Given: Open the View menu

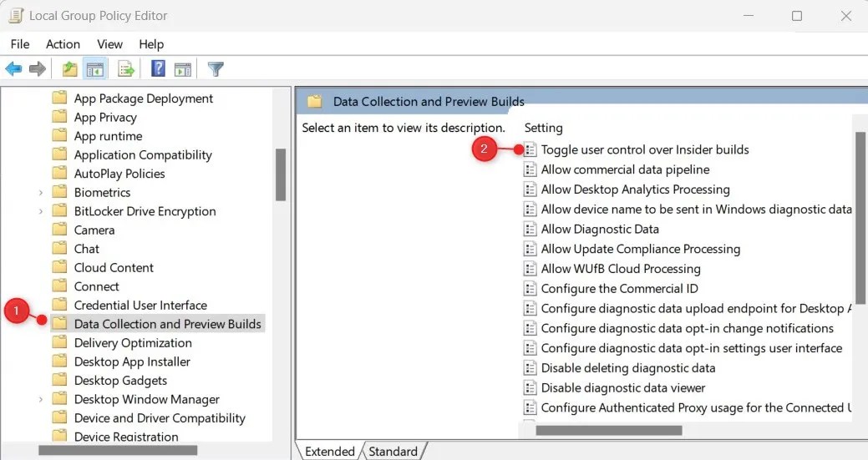Looking at the screenshot, I should click(x=109, y=44).
